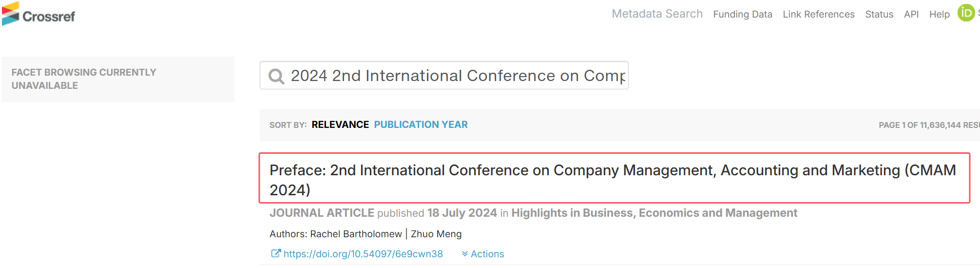
Task: Click inside the search query input field
Action: click(457, 76)
